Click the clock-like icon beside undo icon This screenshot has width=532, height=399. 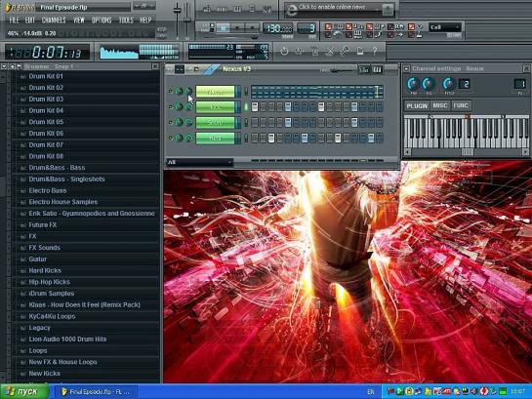click(x=300, y=51)
